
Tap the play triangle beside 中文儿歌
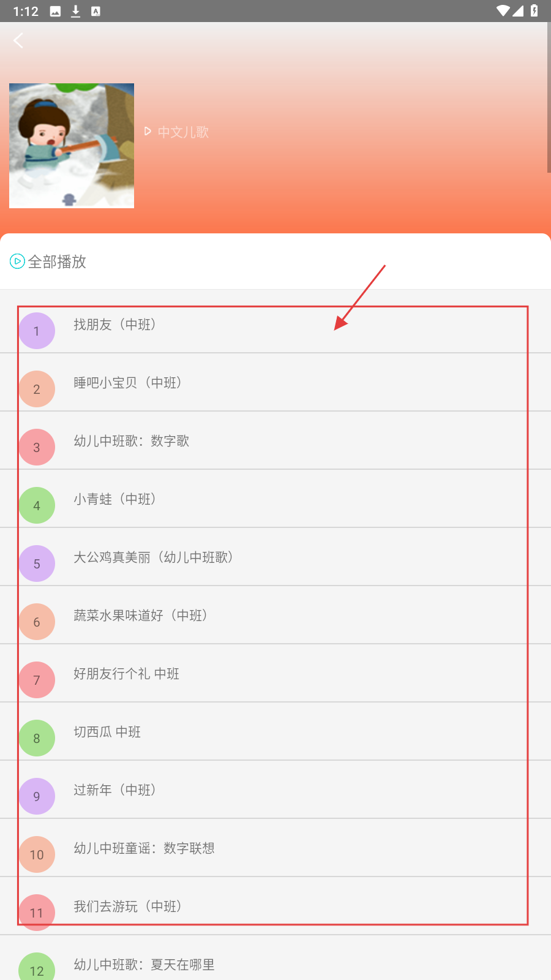(x=148, y=132)
